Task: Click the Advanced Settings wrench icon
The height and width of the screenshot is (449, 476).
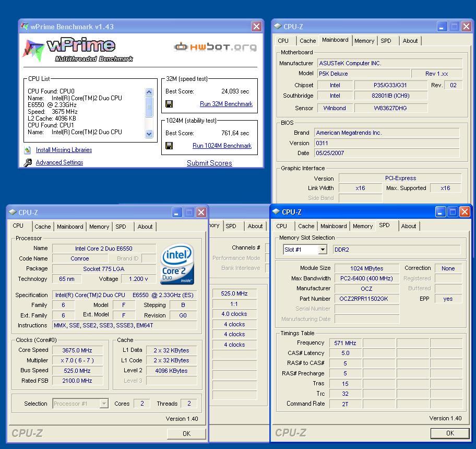Action: tap(28, 163)
